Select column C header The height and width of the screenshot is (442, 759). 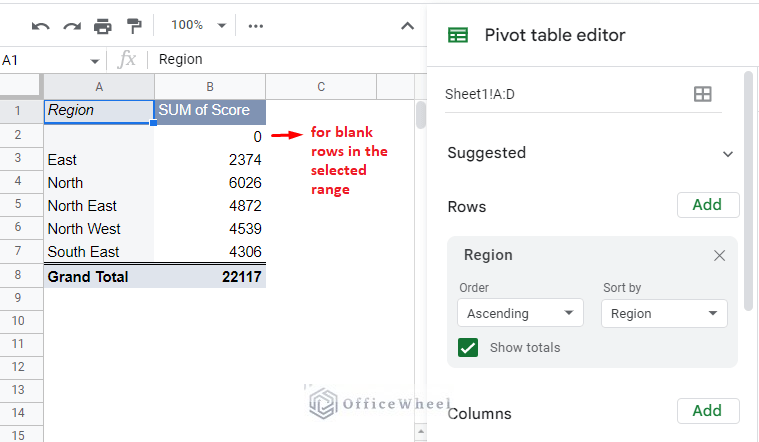click(321, 86)
